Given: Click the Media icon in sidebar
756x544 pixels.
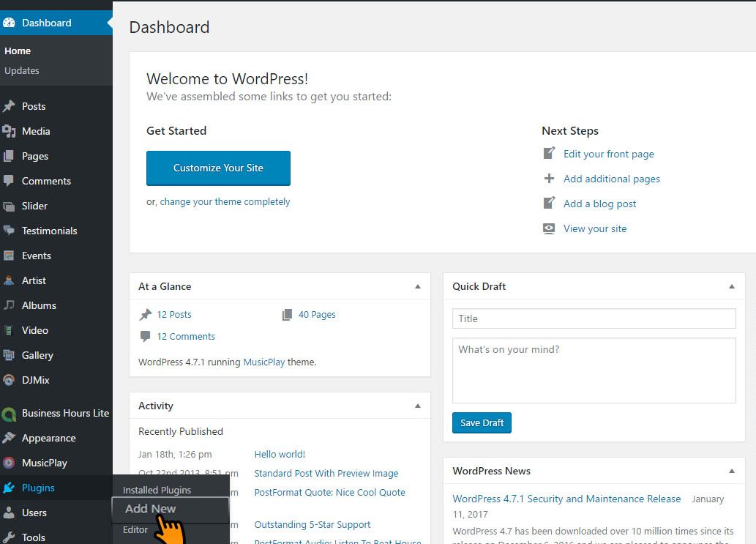Looking at the screenshot, I should click(x=9, y=131).
